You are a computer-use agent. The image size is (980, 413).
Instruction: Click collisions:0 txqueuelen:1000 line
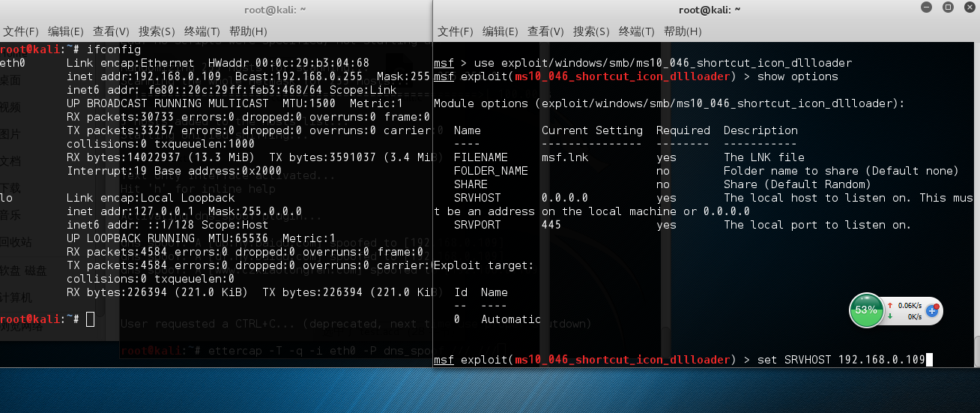pyautogui.click(x=161, y=144)
